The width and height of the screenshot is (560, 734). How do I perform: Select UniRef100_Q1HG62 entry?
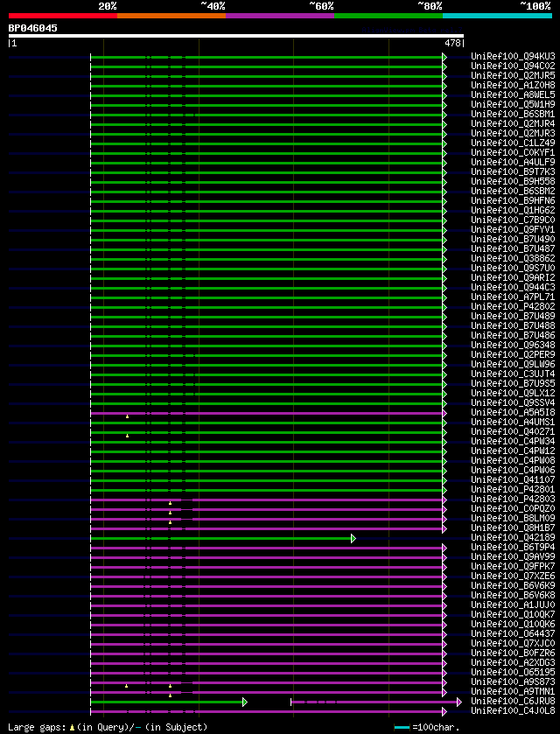[x=513, y=211]
